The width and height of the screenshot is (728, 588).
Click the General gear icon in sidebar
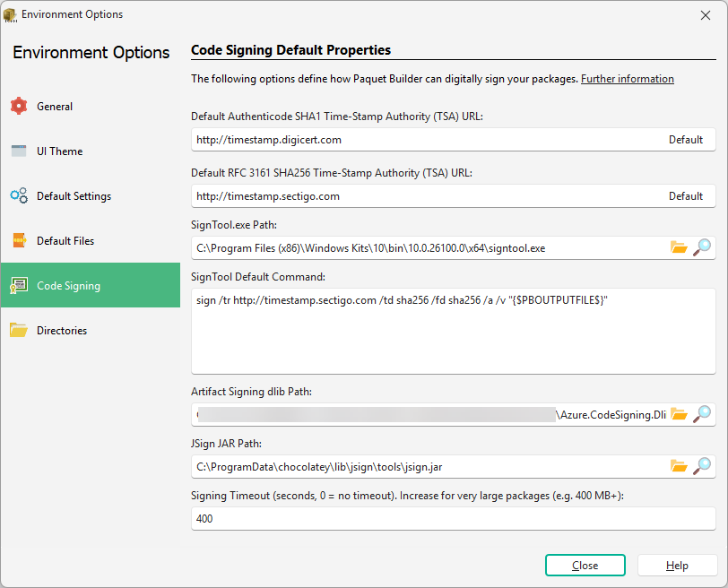tap(19, 107)
